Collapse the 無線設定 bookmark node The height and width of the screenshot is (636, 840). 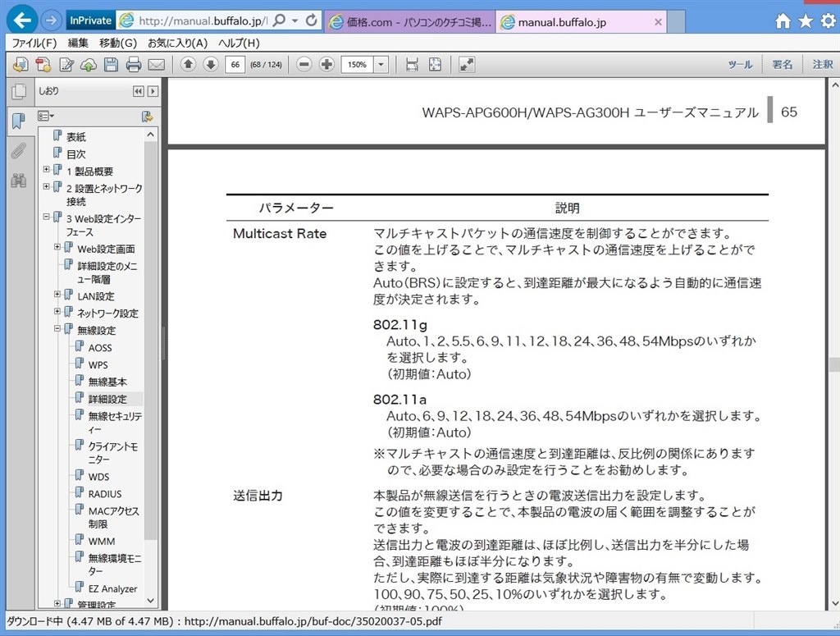pos(57,328)
